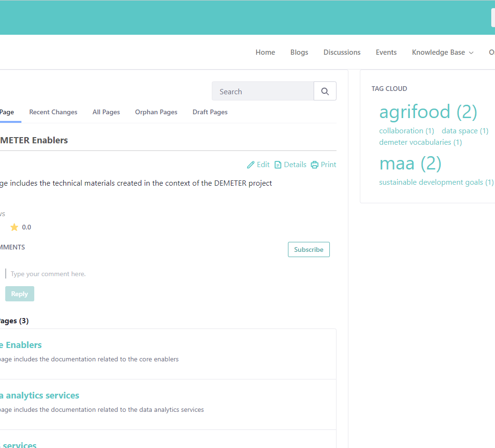The height and width of the screenshot is (448, 495).
Task: Open the demeter vocabularies (1) tag
Action: [420, 142]
